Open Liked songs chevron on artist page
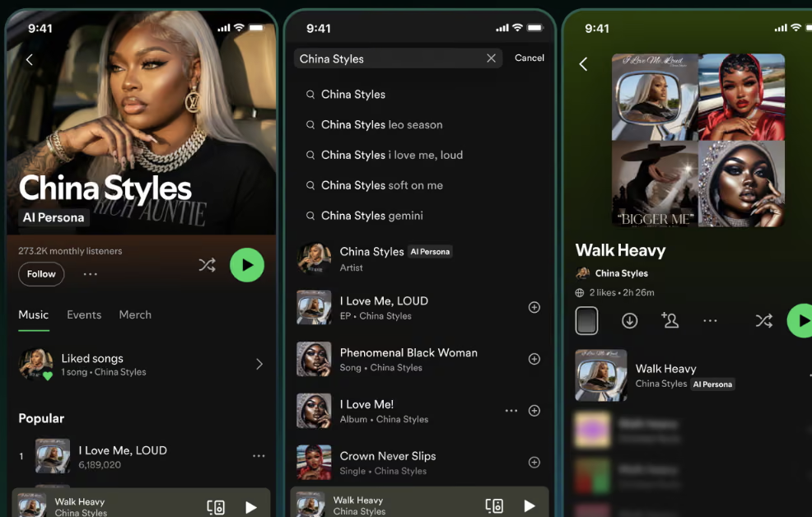Image resolution: width=812 pixels, height=517 pixels. (x=259, y=365)
